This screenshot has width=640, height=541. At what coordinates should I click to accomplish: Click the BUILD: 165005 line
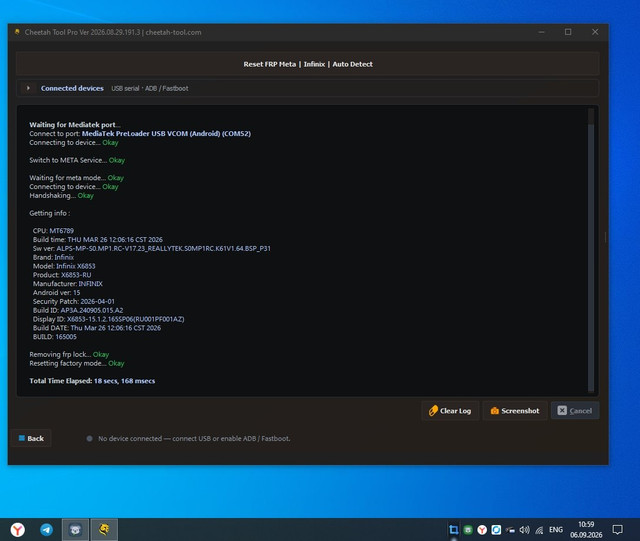pos(55,336)
